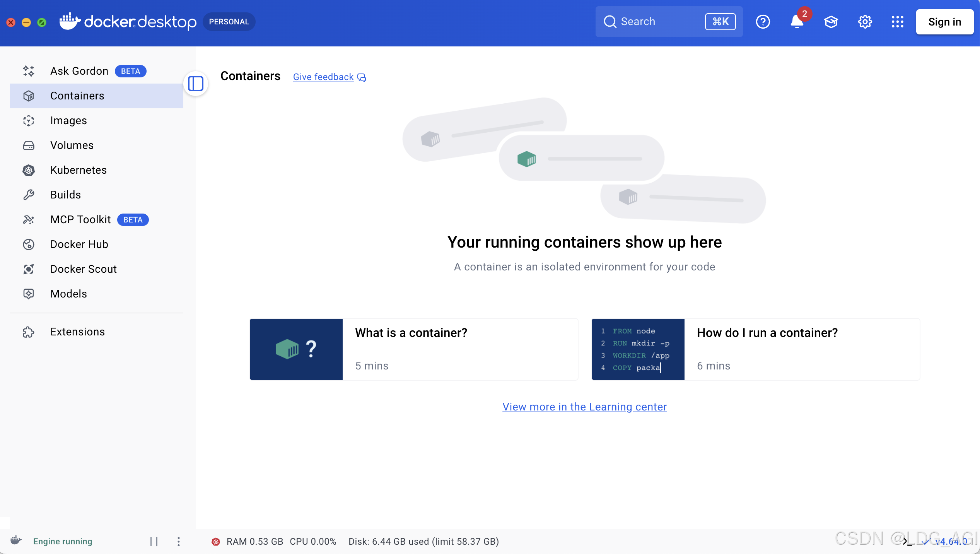Open the What is a container? card

pos(413,349)
